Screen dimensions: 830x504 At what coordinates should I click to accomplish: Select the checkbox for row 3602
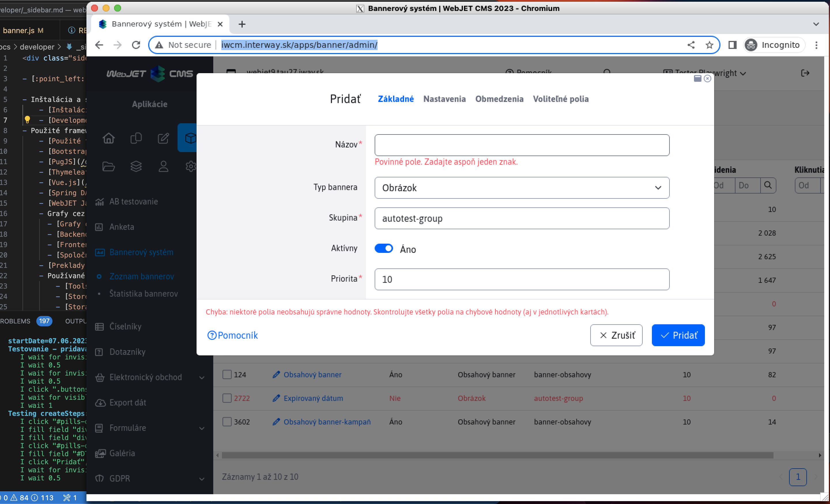(227, 422)
